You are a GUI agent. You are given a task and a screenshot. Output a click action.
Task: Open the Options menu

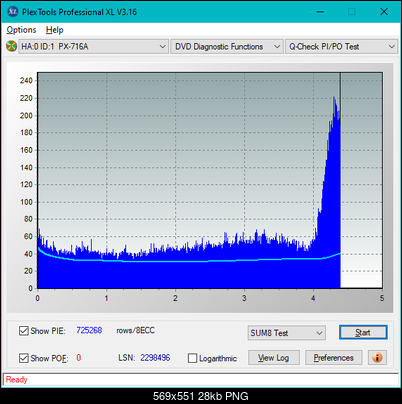(x=21, y=30)
